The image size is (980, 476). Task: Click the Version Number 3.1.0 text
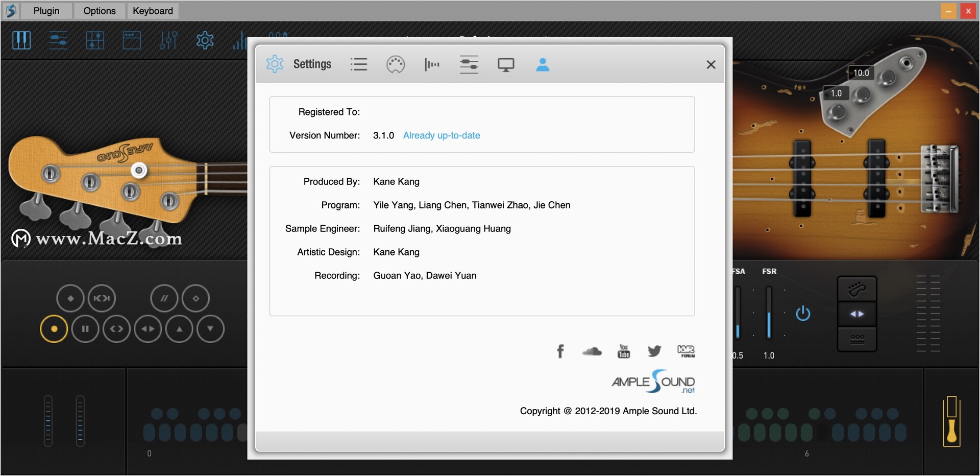point(383,135)
